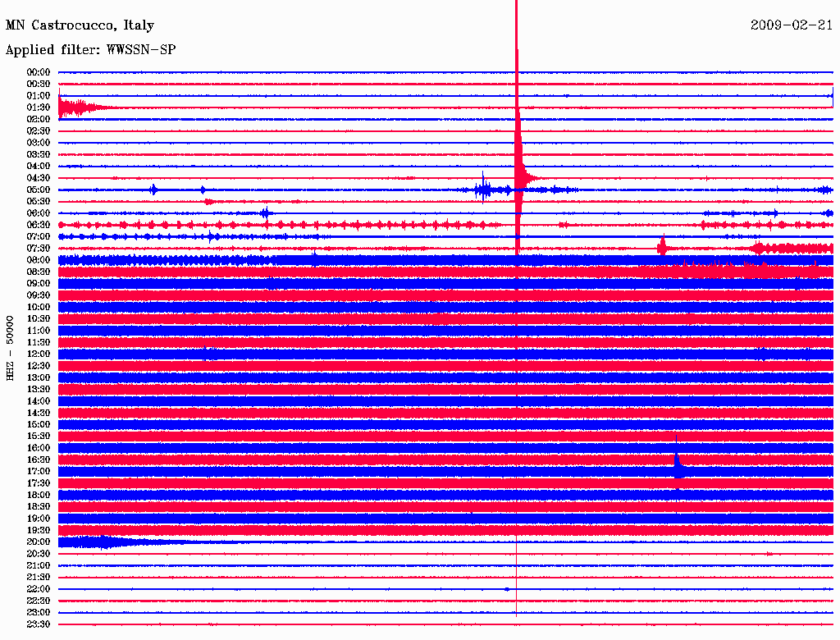Image resolution: width=840 pixels, height=640 pixels.
Task: Select the 23:30 time label
Action: (39, 624)
